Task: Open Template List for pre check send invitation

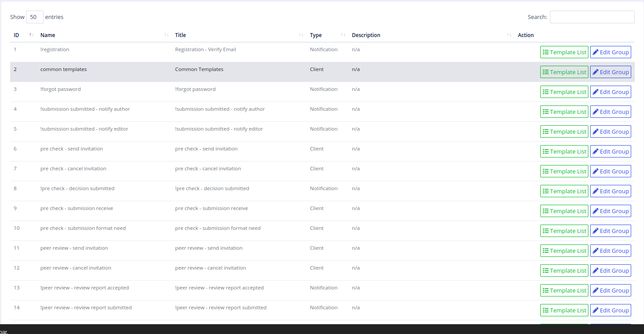Action: point(564,151)
